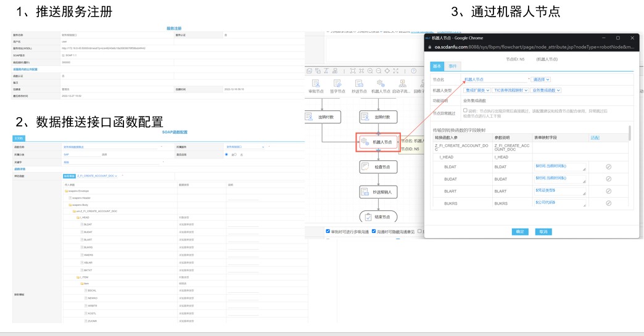Click the 取消 button

542,232
